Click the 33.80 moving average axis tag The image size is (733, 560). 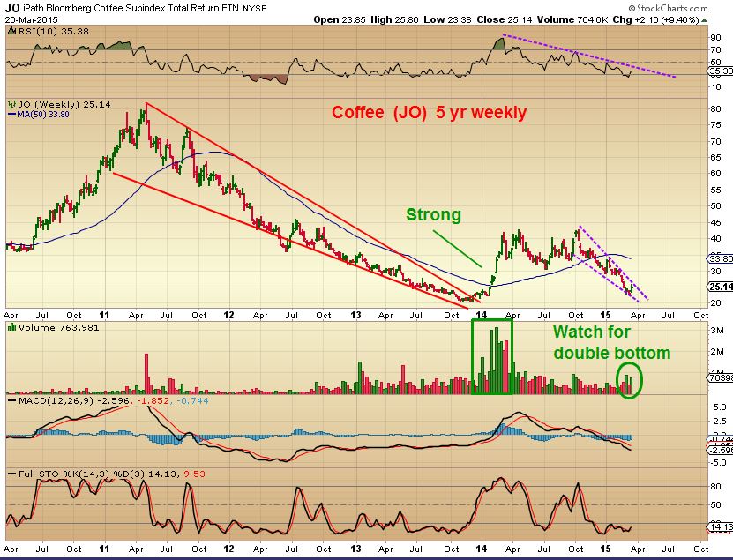click(721, 258)
